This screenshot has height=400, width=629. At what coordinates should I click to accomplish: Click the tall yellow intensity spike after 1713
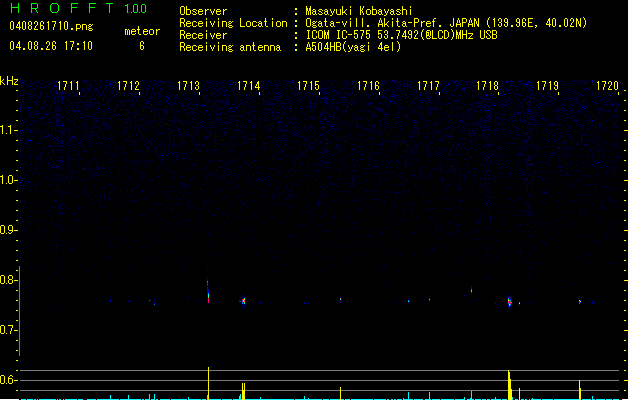click(208, 383)
